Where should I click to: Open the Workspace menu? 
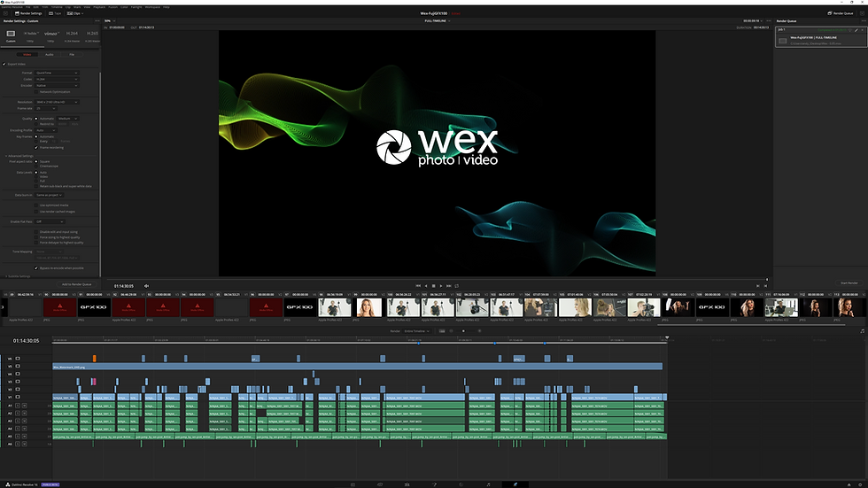[152, 7]
